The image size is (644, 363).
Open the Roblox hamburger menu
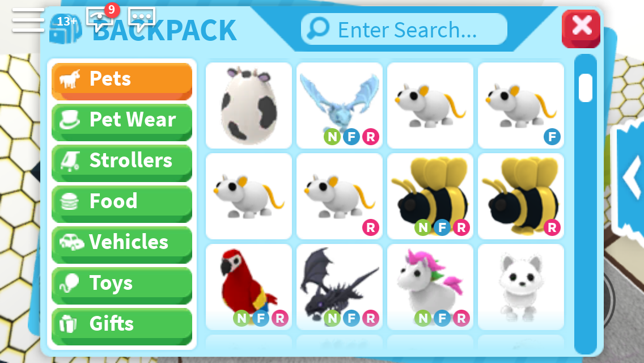coord(28,20)
